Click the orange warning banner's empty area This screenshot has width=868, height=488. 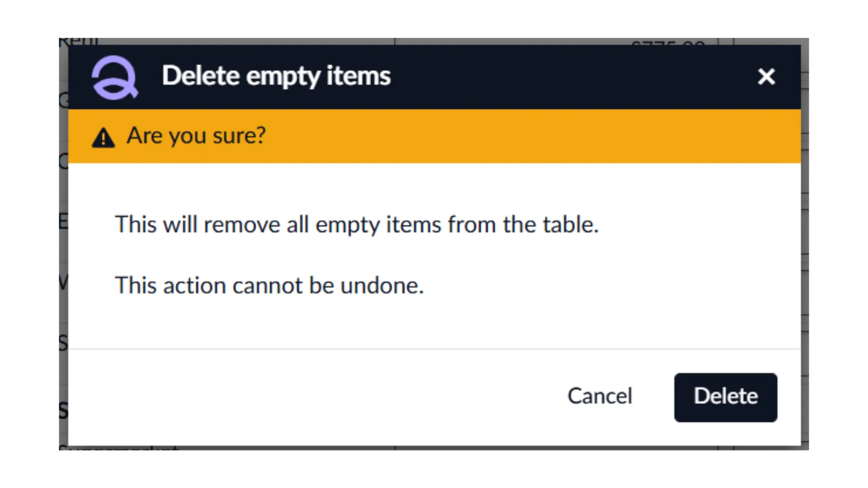[x=515, y=136]
